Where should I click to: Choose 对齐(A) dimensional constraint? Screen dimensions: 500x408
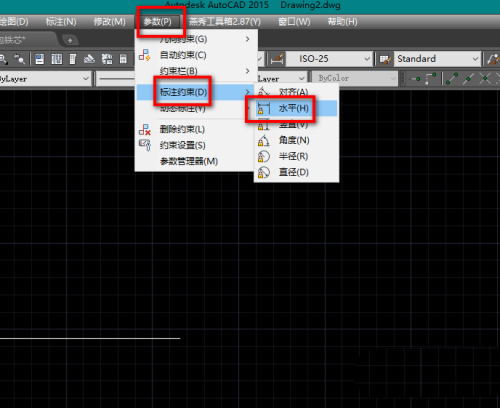click(296, 92)
